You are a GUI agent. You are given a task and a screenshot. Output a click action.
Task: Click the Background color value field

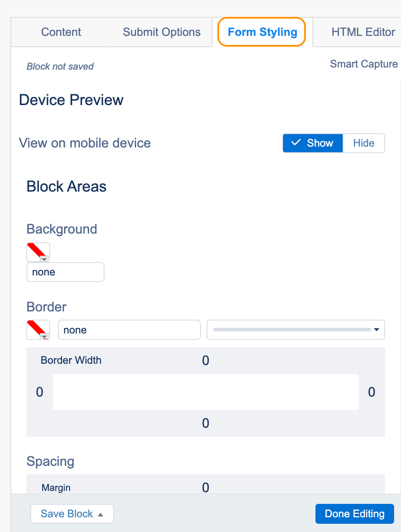66,272
